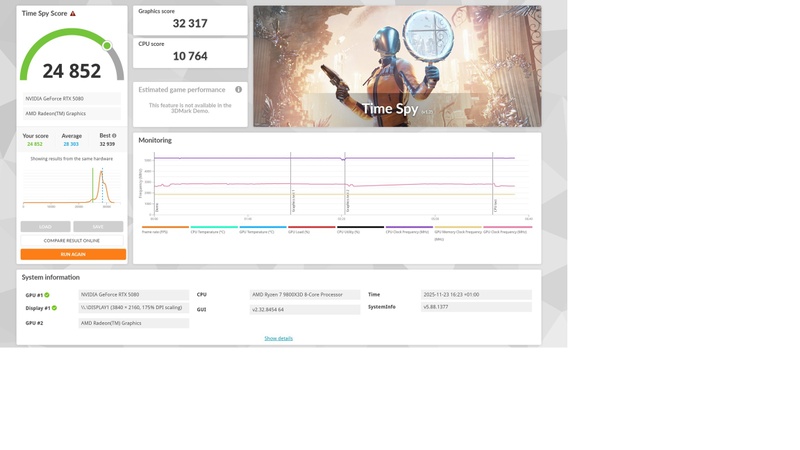Click the orange RUN AGAIN button

pyautogui.click(x=73, y=254)
